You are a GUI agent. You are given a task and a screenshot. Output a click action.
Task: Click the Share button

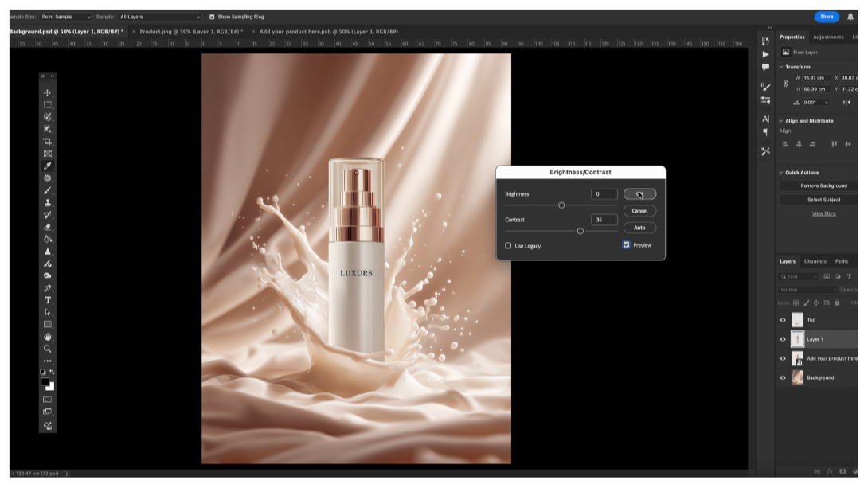pos(827,17)
